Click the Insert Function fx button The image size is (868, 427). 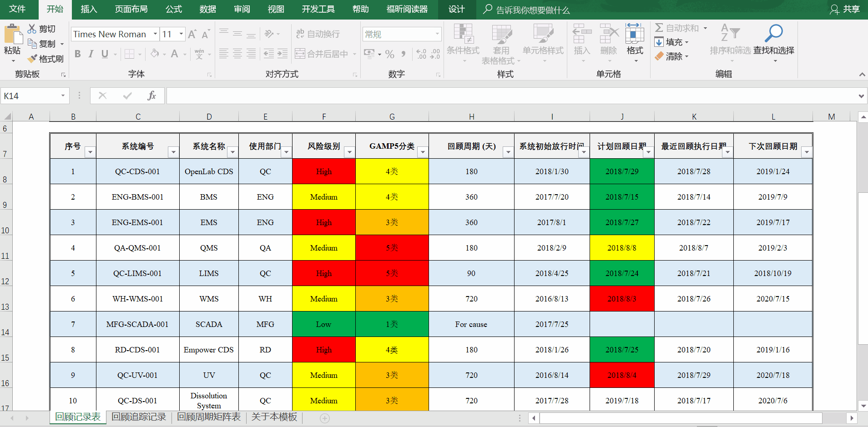tap(151, 95)
